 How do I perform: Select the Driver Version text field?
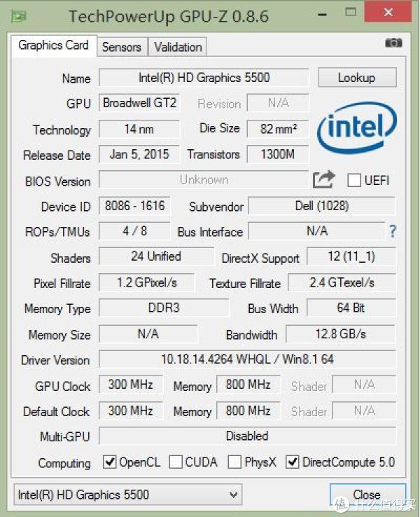coord(247,359)
